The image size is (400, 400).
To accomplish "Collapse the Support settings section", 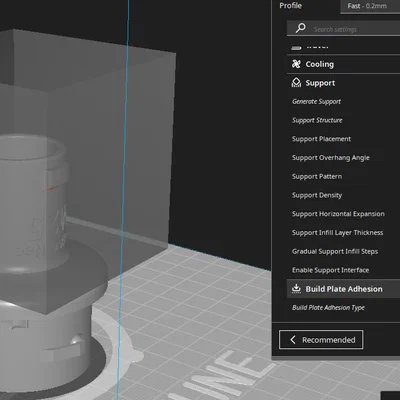I will coord(343,83).
